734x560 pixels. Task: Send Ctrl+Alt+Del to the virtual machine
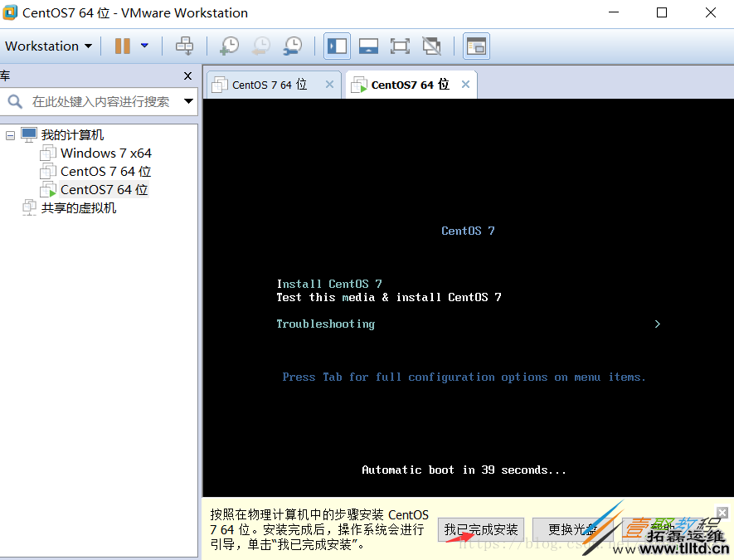coord(184,46)
